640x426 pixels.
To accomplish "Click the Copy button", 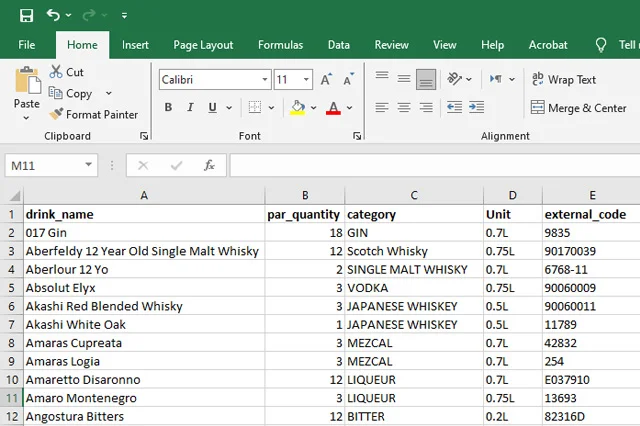I will pyautogui.click(x=71, y=93).
